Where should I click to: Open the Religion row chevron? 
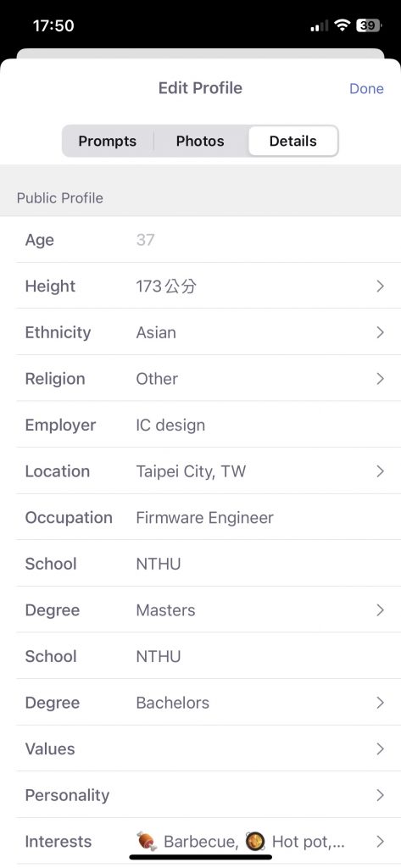(380, 379)
